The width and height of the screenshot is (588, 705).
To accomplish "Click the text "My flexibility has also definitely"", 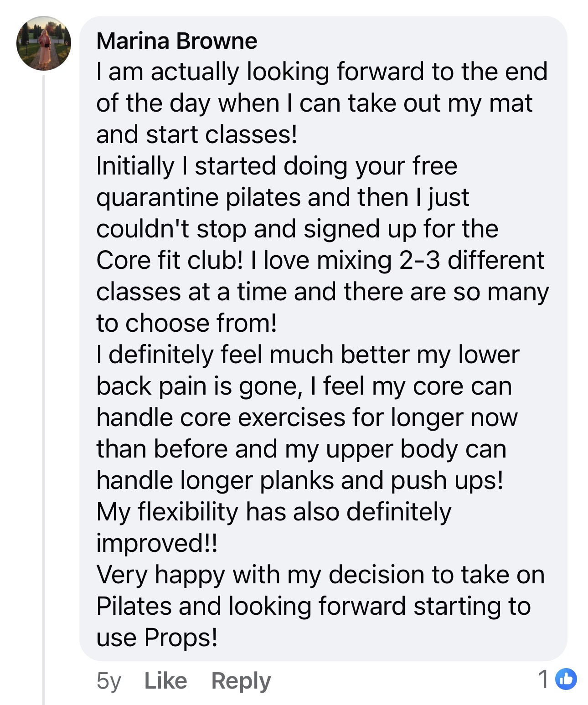I will (273, 512).
